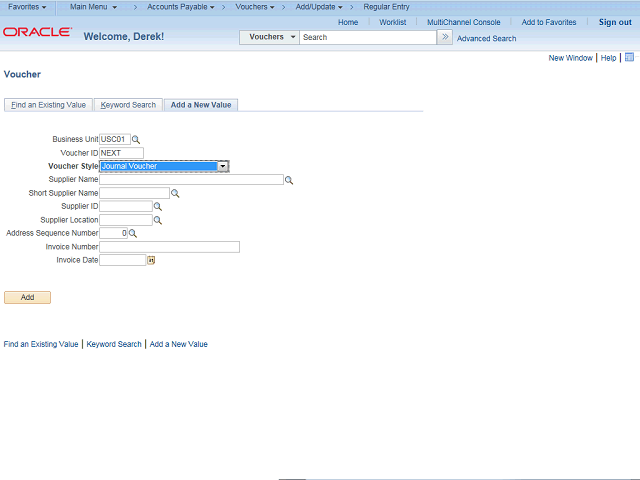Image resolution: width=640 pixels, height=480 pixels.
Task: Click the Oracle logo
Action: coord(38,32)
